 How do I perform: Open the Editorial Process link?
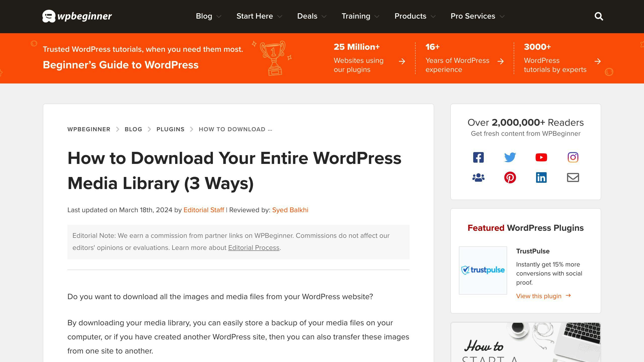click(254, 247)
